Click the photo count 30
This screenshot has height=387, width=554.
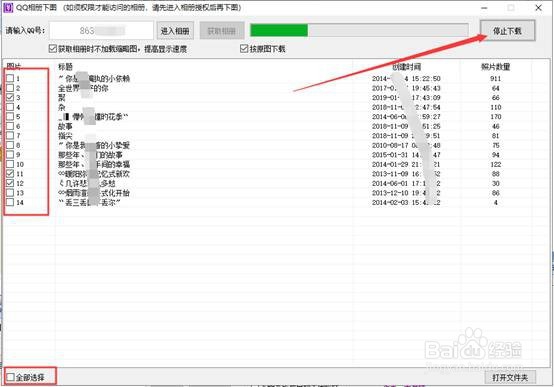tap(495, 183)
